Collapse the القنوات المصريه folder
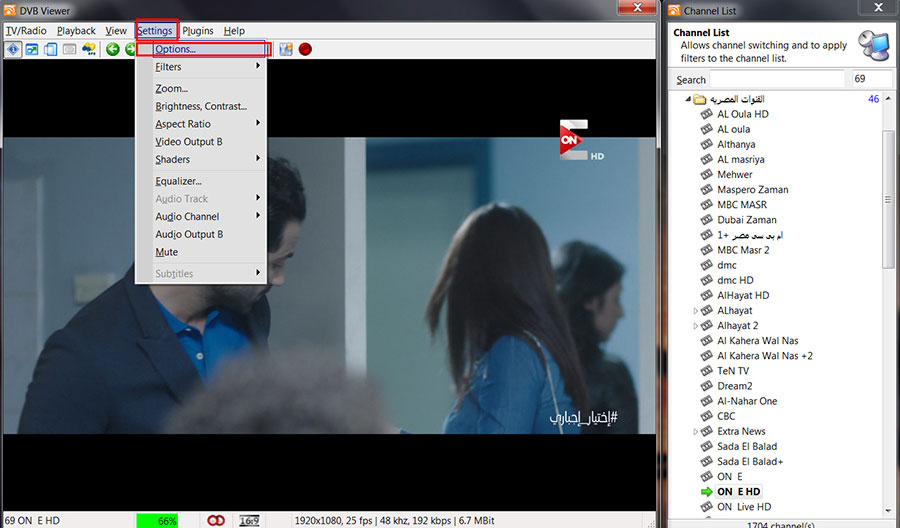This screenshot has height=528, width=900. tap(688, 99)
